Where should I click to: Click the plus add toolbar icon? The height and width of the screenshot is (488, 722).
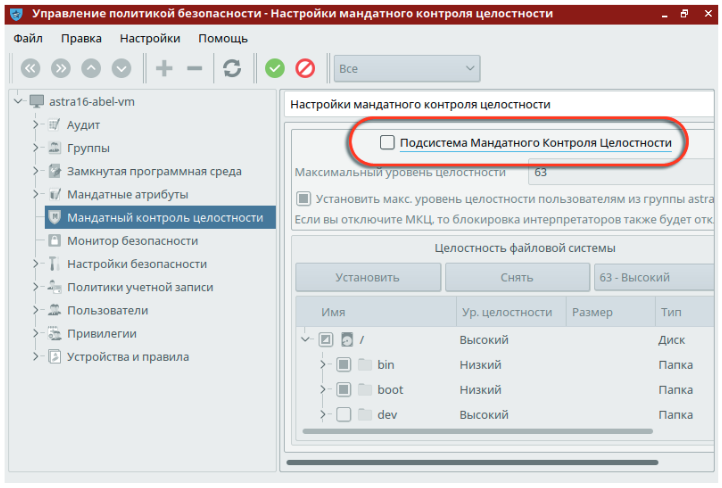click(x=164, y=69)
